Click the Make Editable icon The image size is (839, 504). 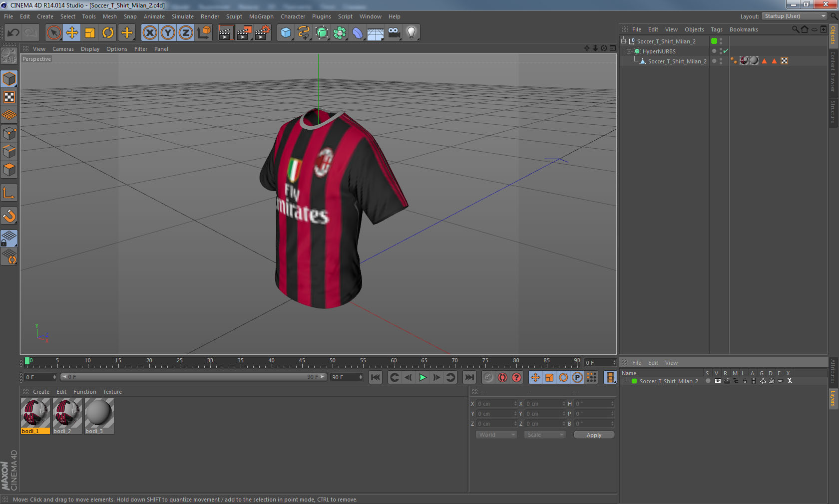coord(9,56)
